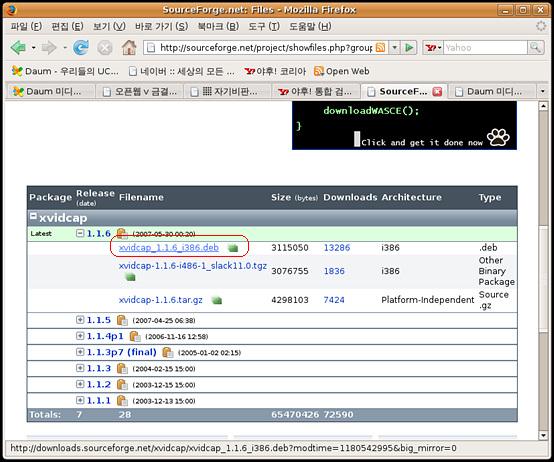Expand the 1.1.5 release
554x462 pixels.
(80, 320)
